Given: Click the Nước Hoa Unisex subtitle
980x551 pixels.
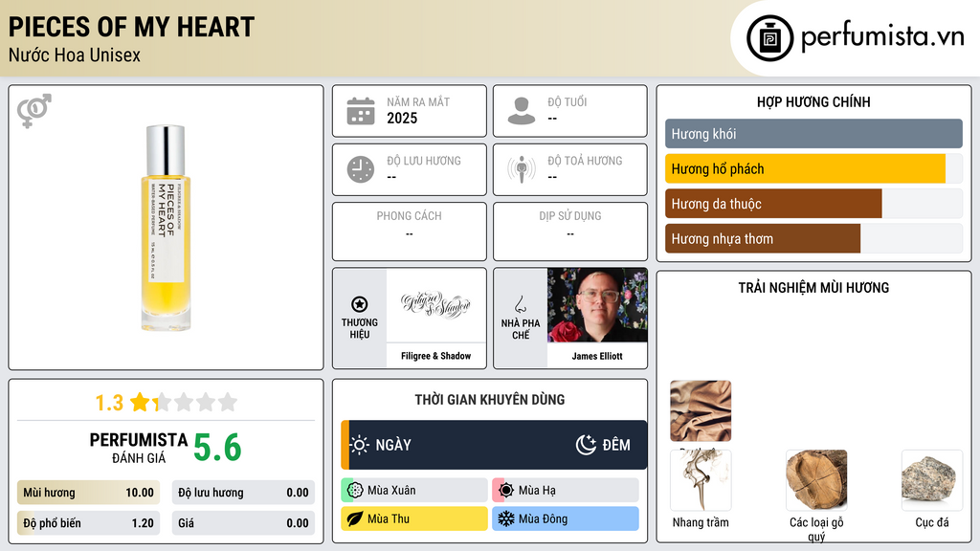Looking at the screenshot, I should 75,55.
